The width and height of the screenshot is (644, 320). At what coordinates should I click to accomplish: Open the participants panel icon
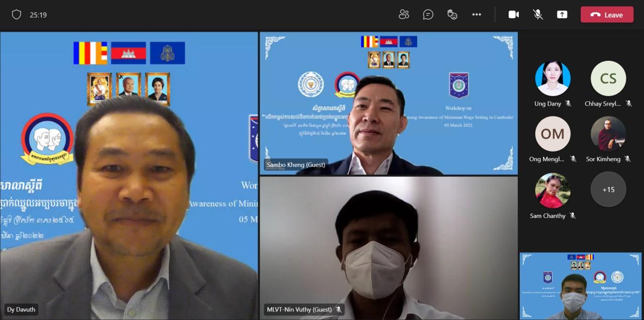pos(404,15)
